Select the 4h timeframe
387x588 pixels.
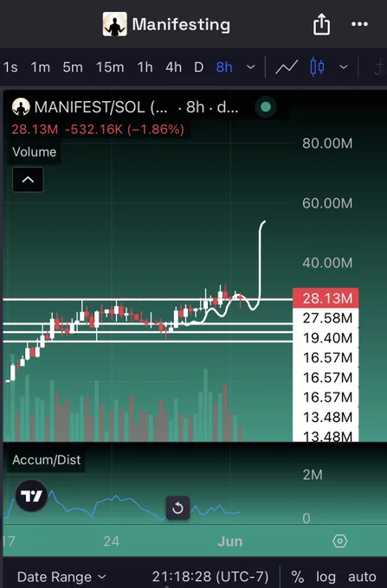pos(173,67)
